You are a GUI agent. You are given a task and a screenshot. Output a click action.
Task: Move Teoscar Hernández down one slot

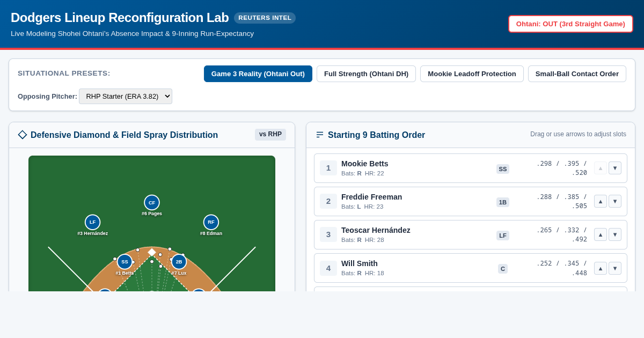coord(615,234)
